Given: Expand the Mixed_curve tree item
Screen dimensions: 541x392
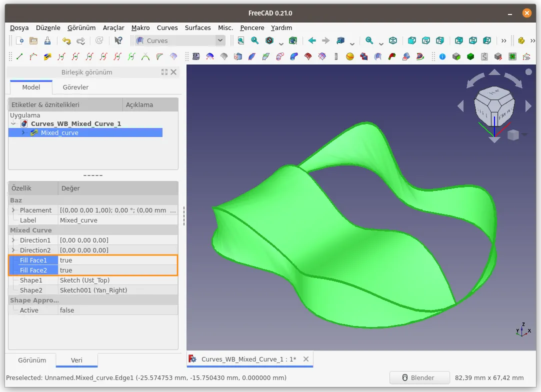Looking at the screenshot, I should pyautogui.click(x=23, y=132).
